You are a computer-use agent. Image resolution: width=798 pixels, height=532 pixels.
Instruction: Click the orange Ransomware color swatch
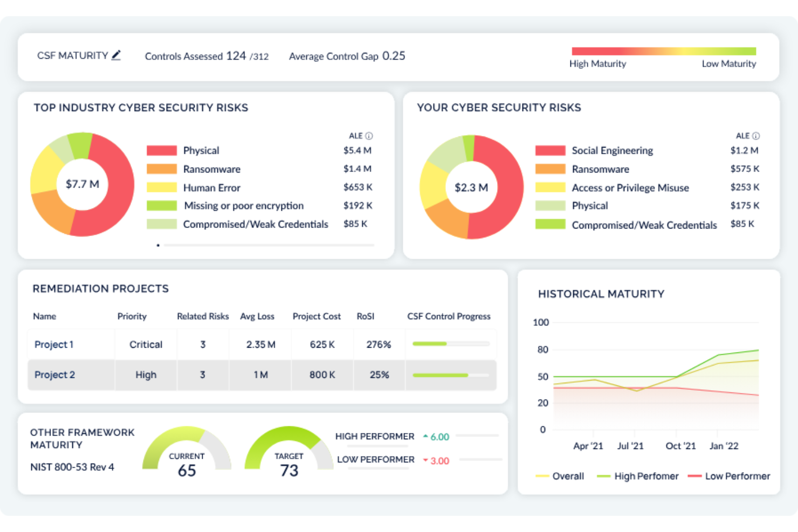161,169
